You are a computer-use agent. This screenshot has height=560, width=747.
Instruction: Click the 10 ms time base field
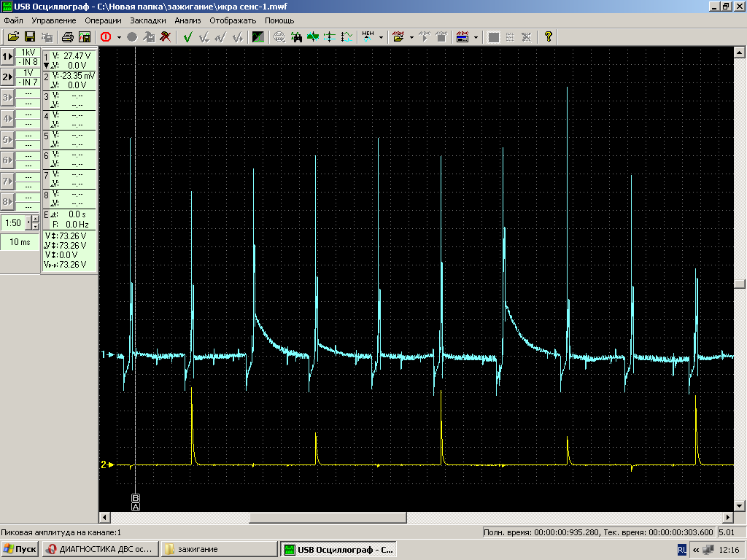(20, 242)
